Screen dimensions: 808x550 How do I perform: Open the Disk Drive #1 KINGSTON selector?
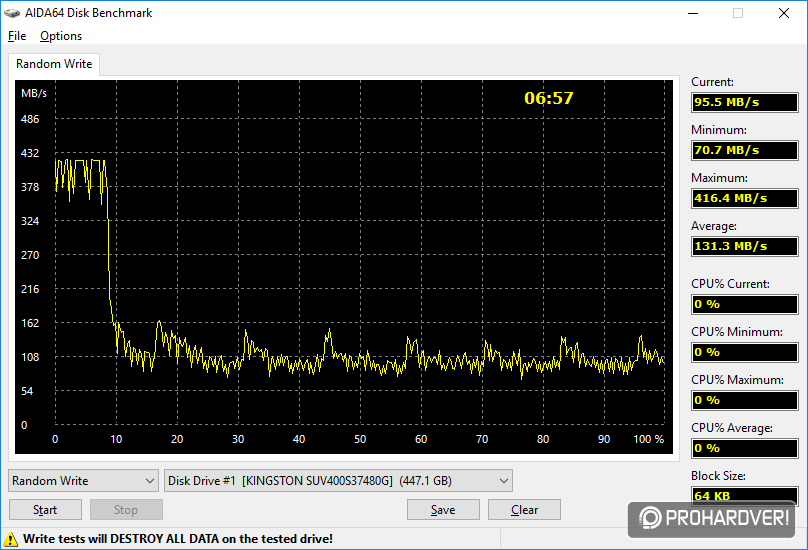click(x=338, y=480)
